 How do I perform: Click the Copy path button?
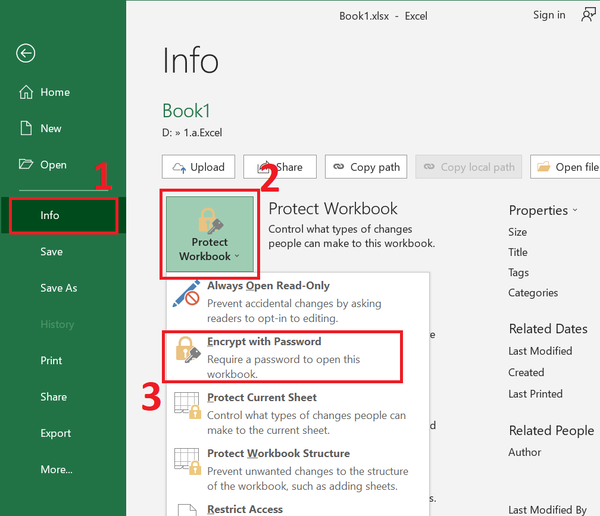(x=366, y=167)
